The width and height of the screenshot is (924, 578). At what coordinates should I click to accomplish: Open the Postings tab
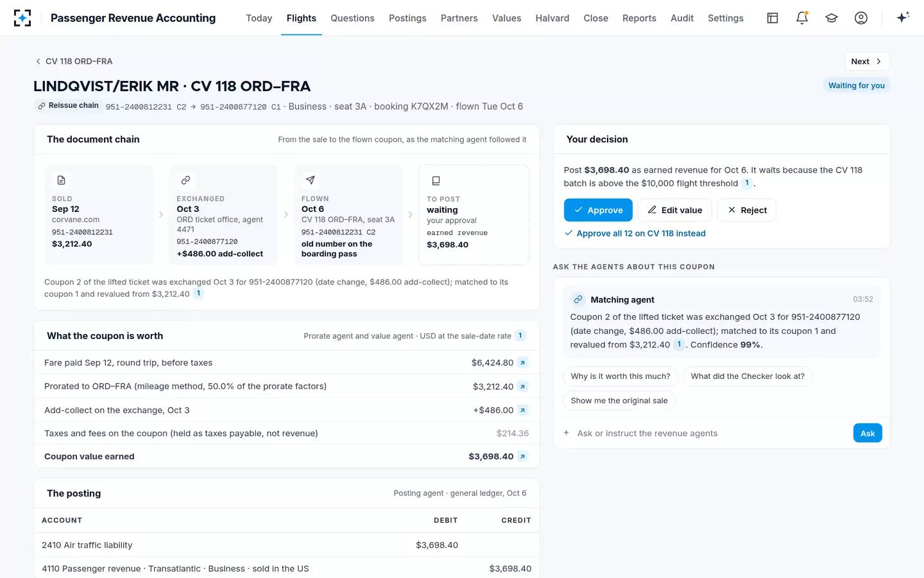407,18
